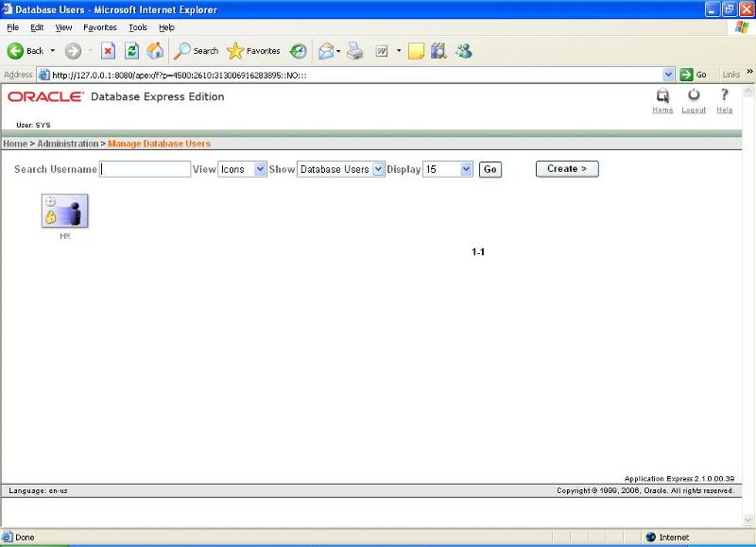
Task: Click the Done status bar text
Action: [x=25, y=538]
